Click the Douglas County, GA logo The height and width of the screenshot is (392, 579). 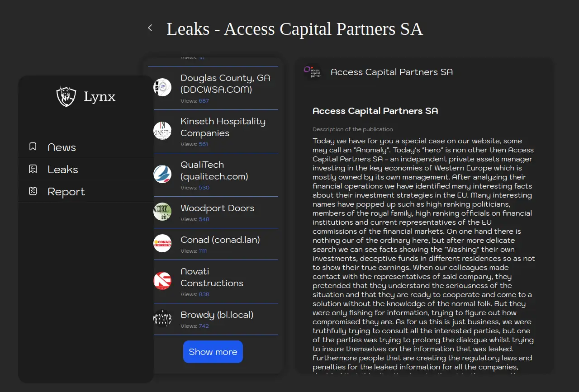pos(162,87)
